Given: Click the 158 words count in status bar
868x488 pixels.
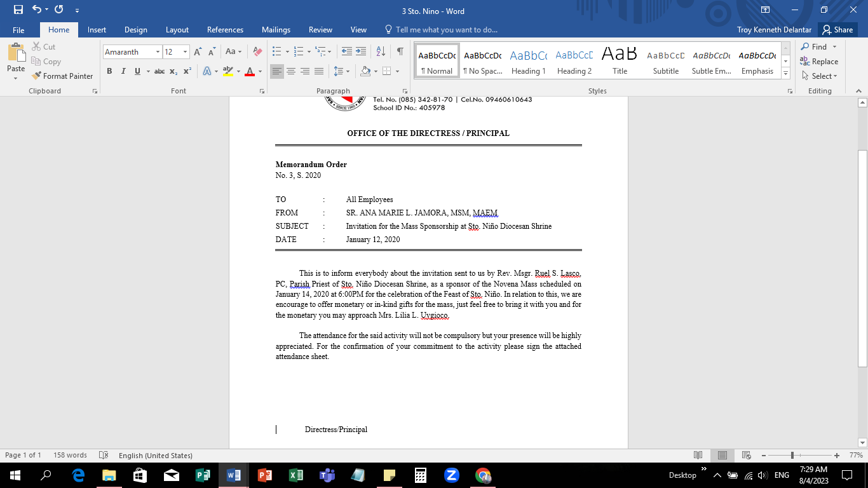Looking at the screenshot, I should click(x=70, y=455).
